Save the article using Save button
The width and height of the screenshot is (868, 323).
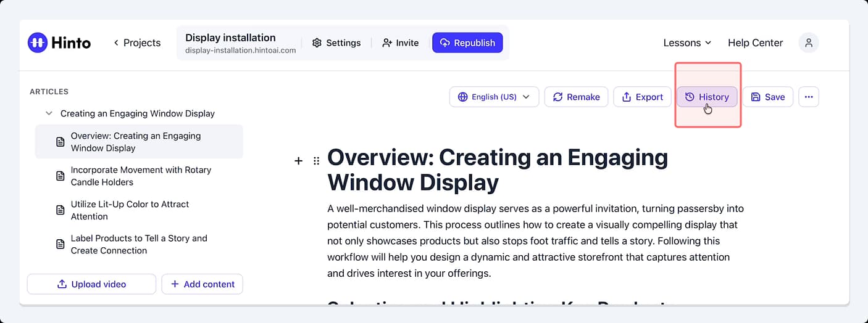coord(768,97)
